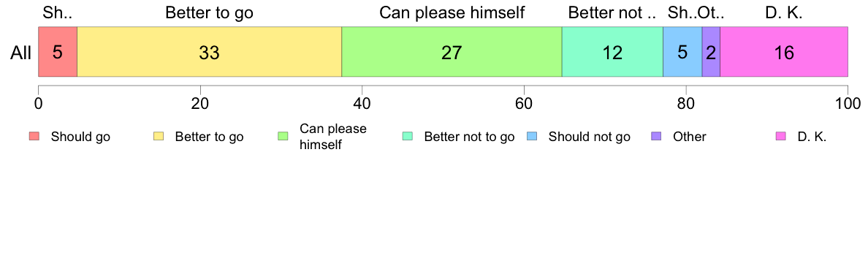Click the pink D. K. legend swatch
868x269 pixels.
[780, 137]
